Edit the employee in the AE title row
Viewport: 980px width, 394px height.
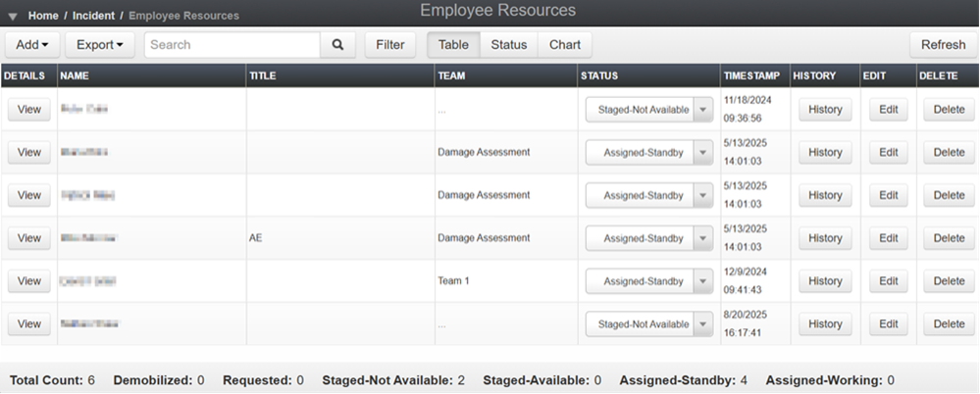pos(888,238)
